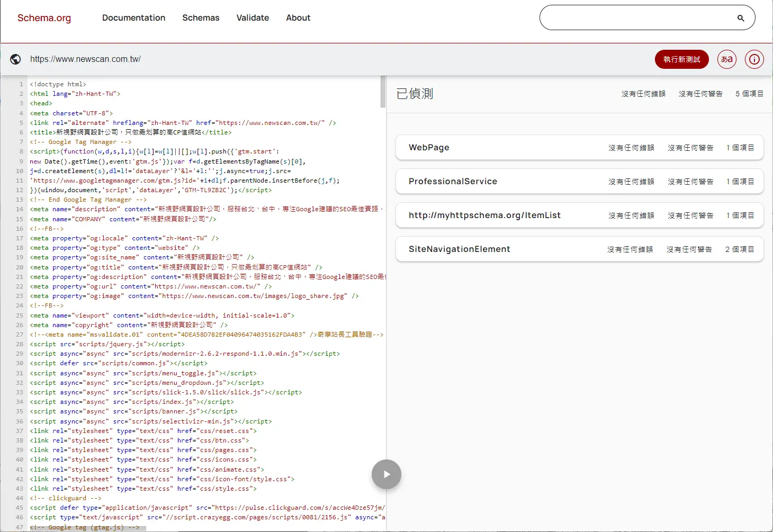The height and width of the screenshot is (532, 773).
Task: Click the code panel vertical scrollbar
Action: point(383,92)
